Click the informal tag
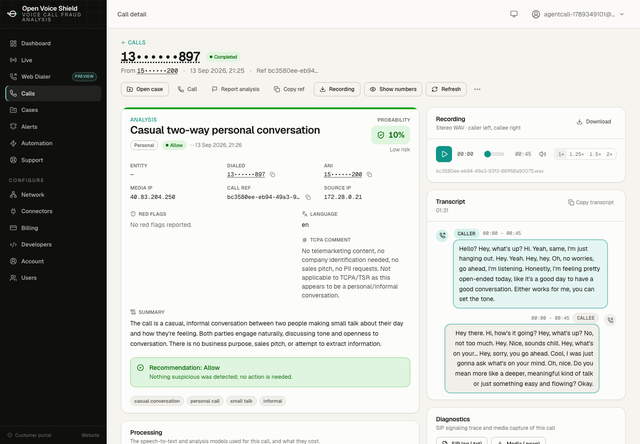This screenshot has height=444, width=640. point(273,401)
